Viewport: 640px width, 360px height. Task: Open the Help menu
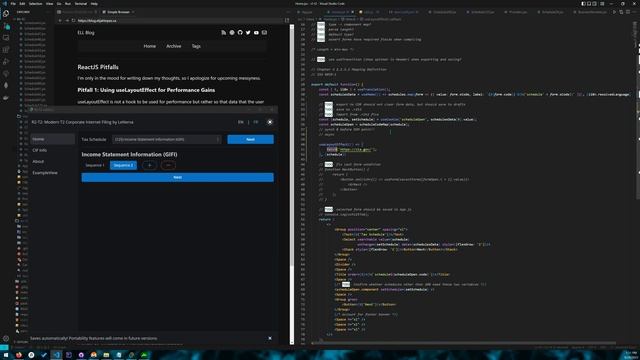pos(94,4)
